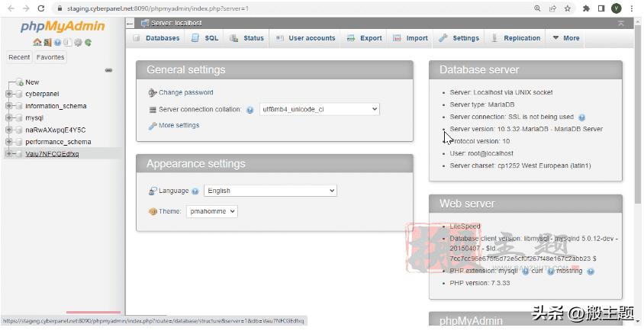
Task: Expand the mysql database node
Action: 8,118
